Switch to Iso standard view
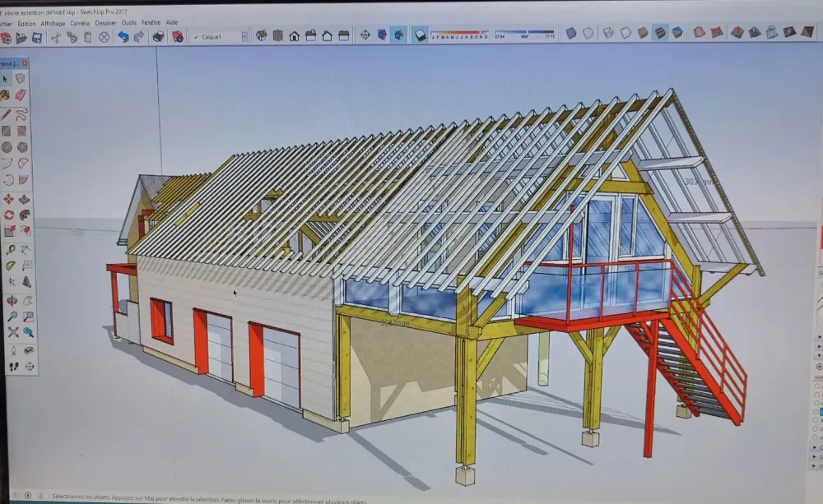 261,35
